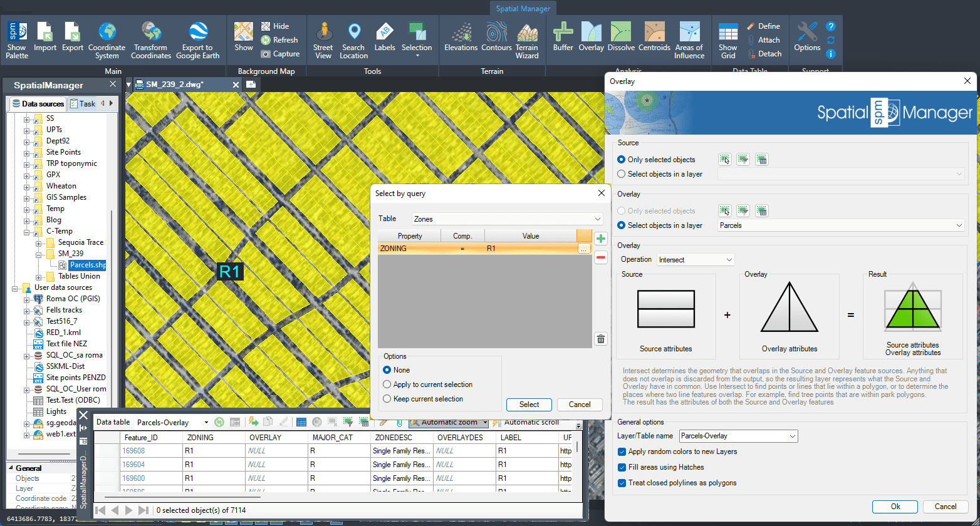This screenshot has width=980, height=526.
Task: Expand the GIS Samples tree folder
Action: pos(27,197)
